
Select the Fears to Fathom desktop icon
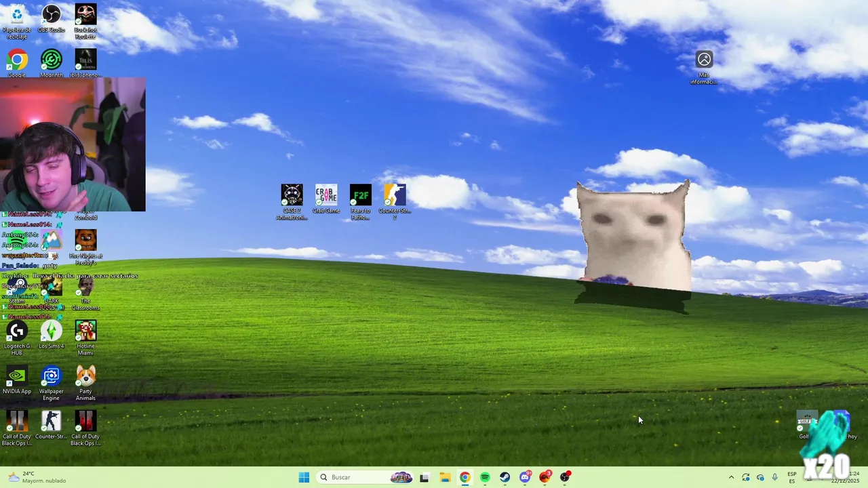tap(361, 202)
